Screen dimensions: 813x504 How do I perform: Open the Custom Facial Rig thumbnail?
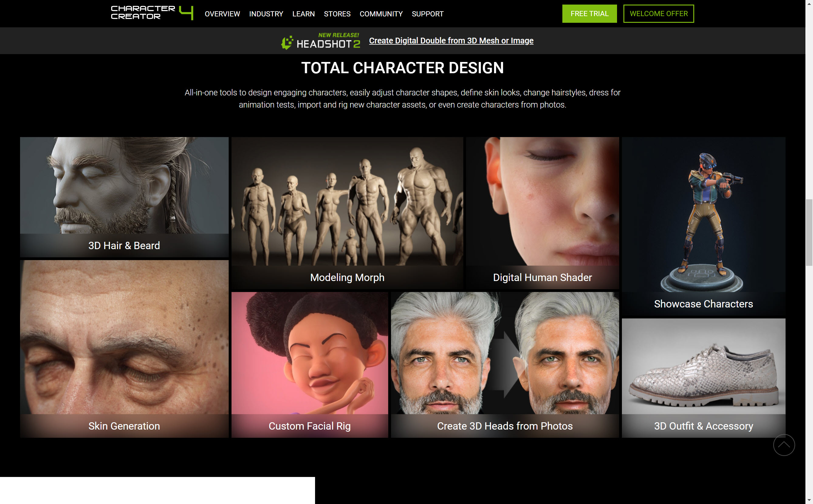pyautogui.click(x=309, y=364)
